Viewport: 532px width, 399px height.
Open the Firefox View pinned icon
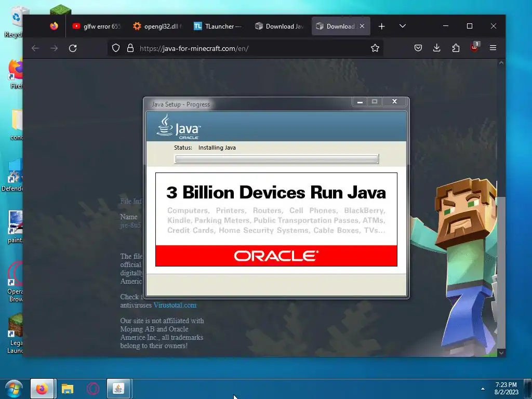(x=54, y=26)
